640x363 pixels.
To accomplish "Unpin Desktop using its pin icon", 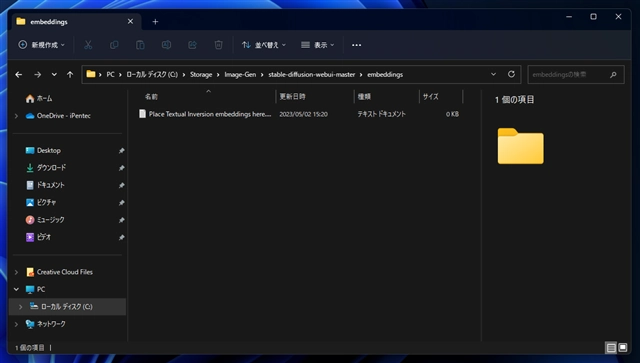I will point(121,151).
